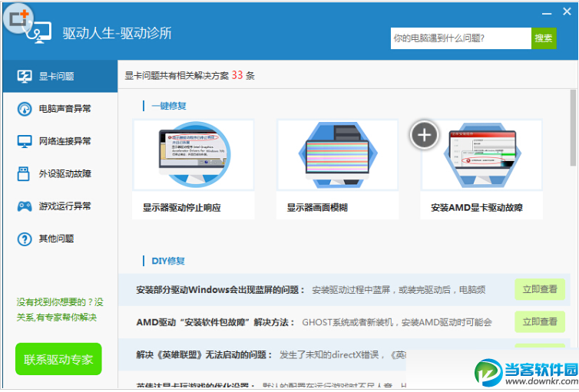Click the 显卡问题 monitor icon in sidebar

click(25, 77)
